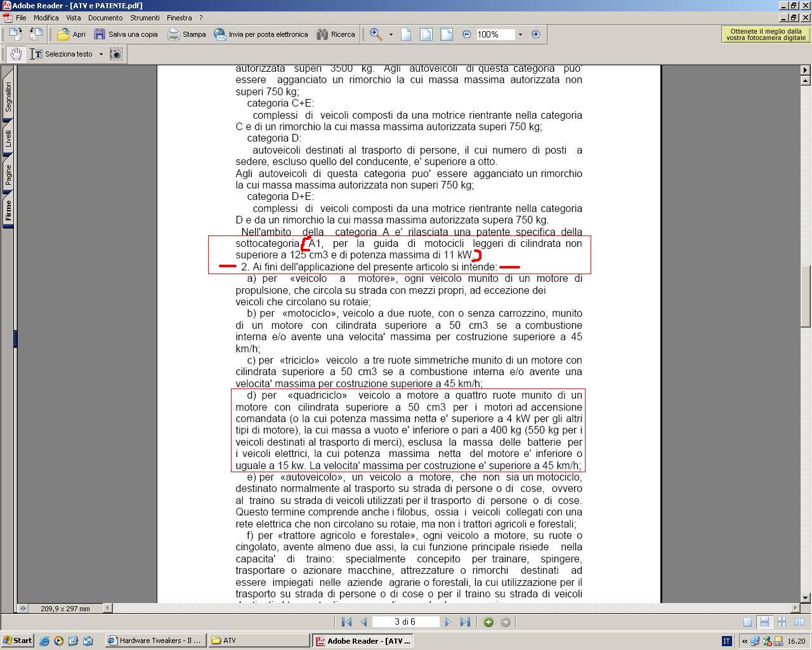Viewport: 812px width, 650px height.
Task: Open the Firme side tab
Action: pyautogui.click(x=8, y=210)
